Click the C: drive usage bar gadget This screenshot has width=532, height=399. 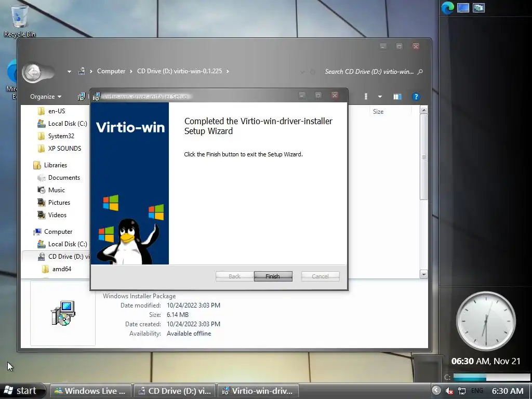coord(491,377)
